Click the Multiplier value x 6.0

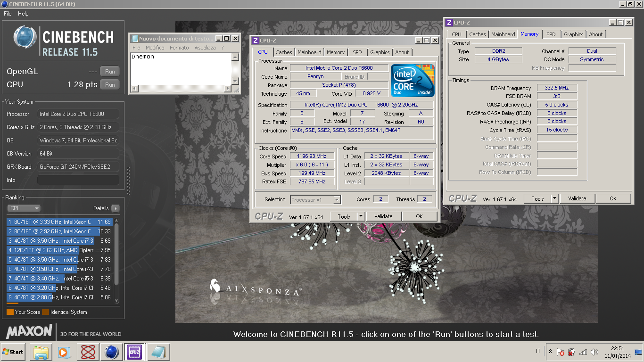pos(312,165)
